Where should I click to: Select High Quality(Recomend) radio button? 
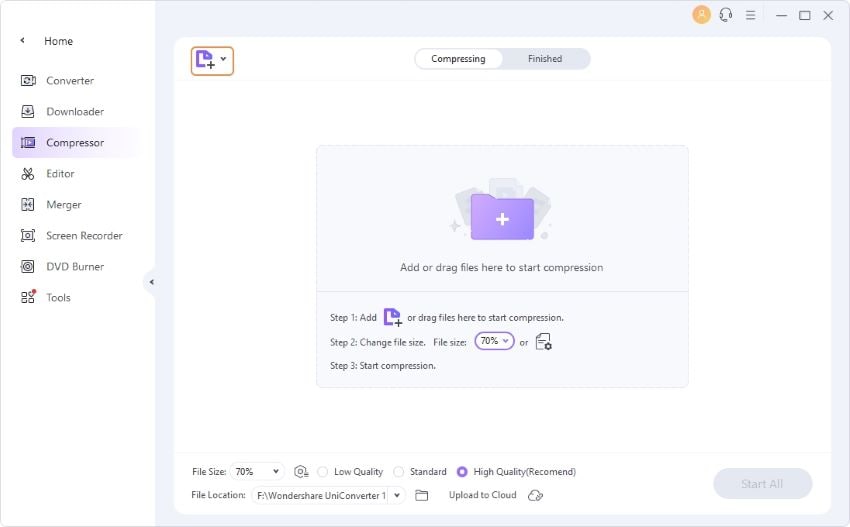pyautogui.click(x=462, y=472)
